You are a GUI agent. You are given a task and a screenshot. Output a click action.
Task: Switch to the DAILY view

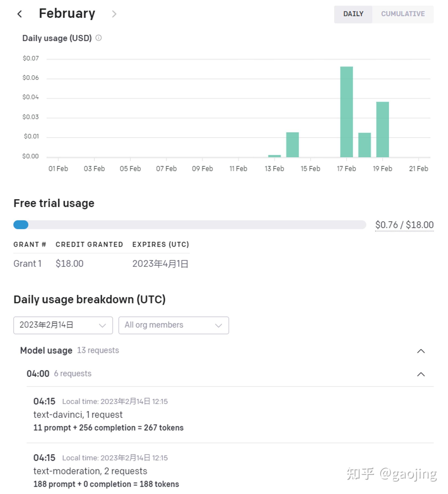click(353, 14)
